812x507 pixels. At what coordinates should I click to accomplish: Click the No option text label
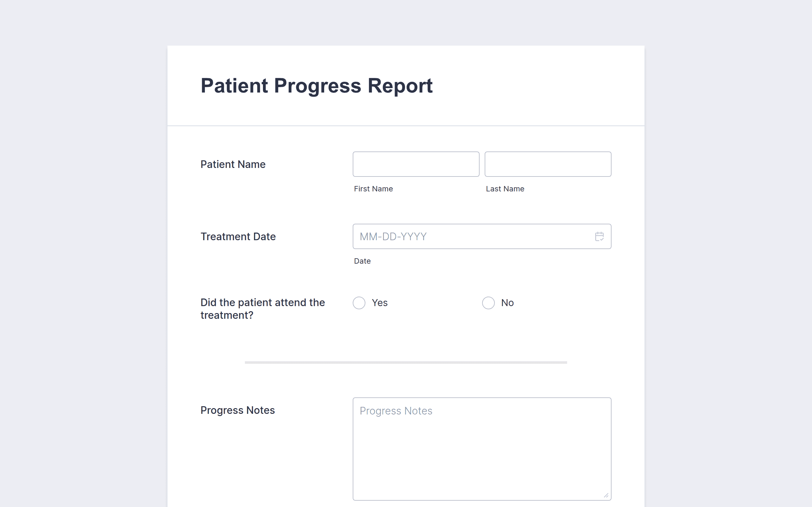pos(507,303)
